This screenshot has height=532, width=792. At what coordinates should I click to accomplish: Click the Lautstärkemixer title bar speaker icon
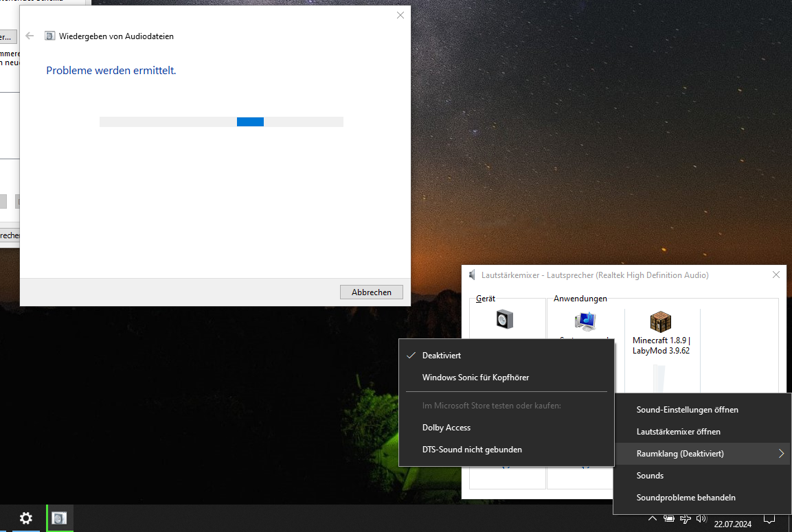pyautogui.click(x=472, y=275)
